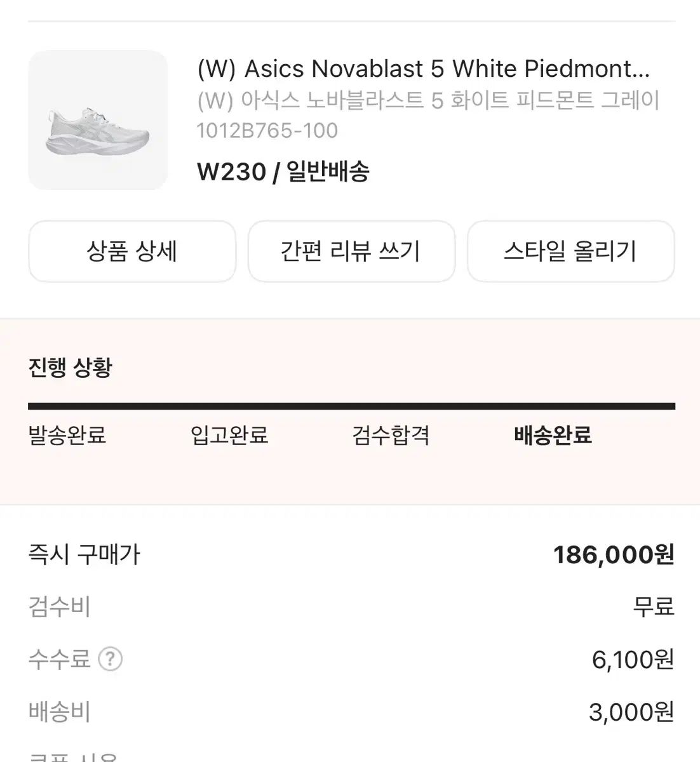The width and height of the screenshot is (700, 762).
Task: Select the model number 1012B765-100
Action: click(x=267, y=131)
